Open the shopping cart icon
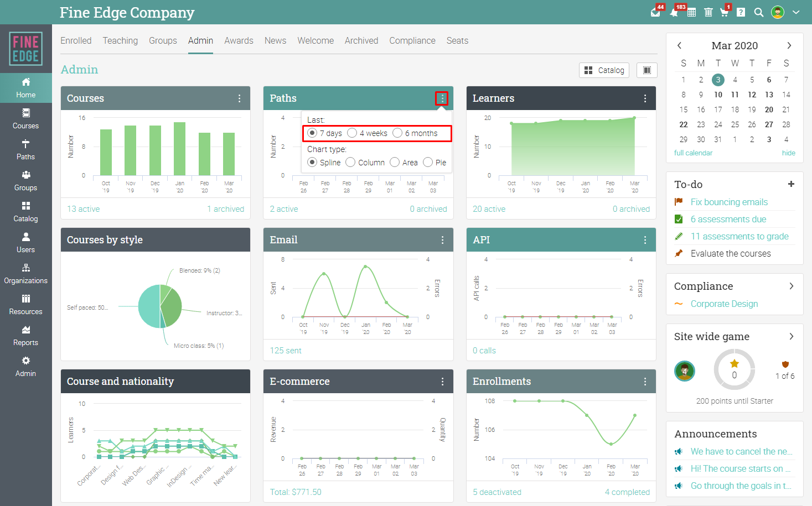This screenshot has width=812, height=506. point(724,12)
